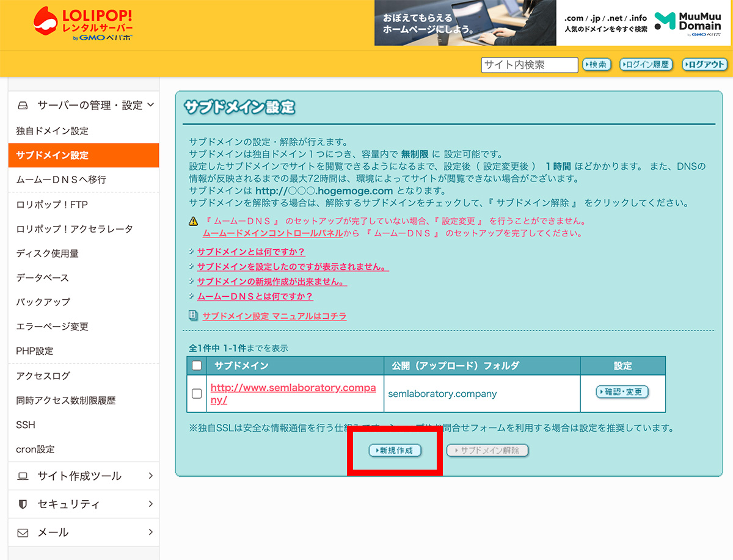Collapse the サーバーの管理・設定 section chevron

click(150, 105)
